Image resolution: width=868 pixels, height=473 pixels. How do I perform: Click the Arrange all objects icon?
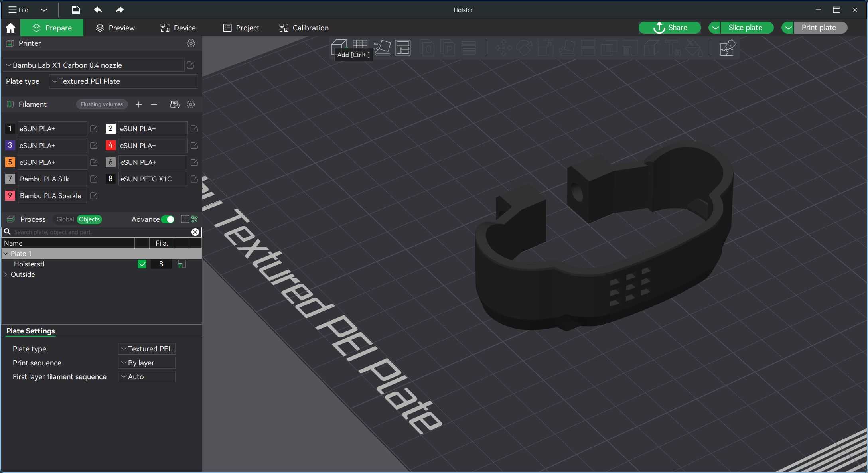tap(403, 48)
